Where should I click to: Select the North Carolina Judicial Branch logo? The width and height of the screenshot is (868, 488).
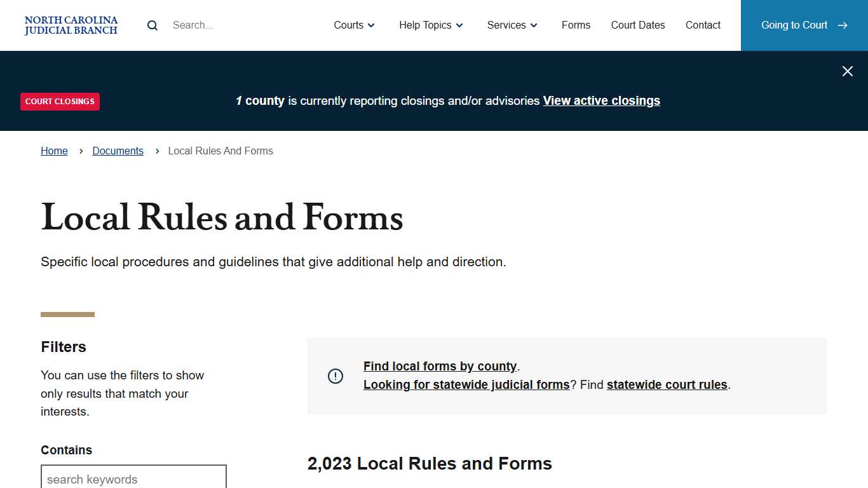click(71, 25)
